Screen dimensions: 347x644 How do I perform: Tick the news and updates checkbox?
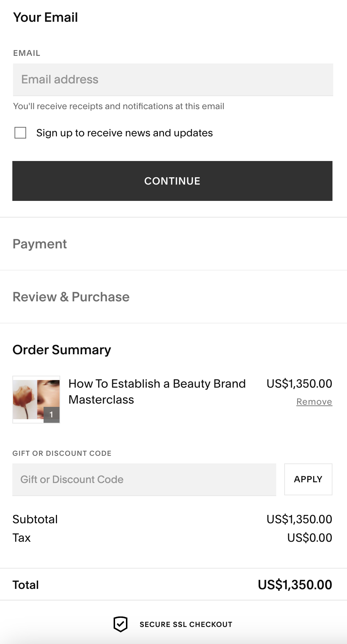coord(20,133)
